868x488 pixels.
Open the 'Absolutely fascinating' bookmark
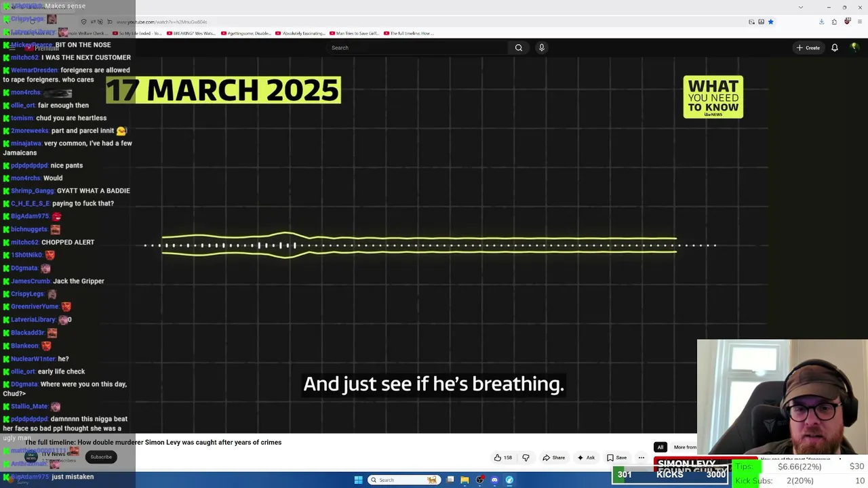click(300, 33)
